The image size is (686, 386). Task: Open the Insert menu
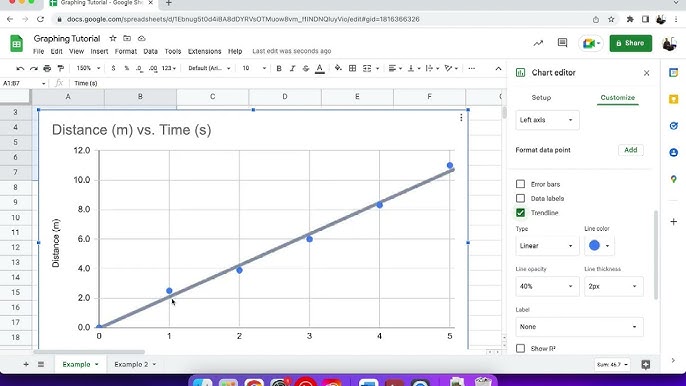[x=99, y=51]
